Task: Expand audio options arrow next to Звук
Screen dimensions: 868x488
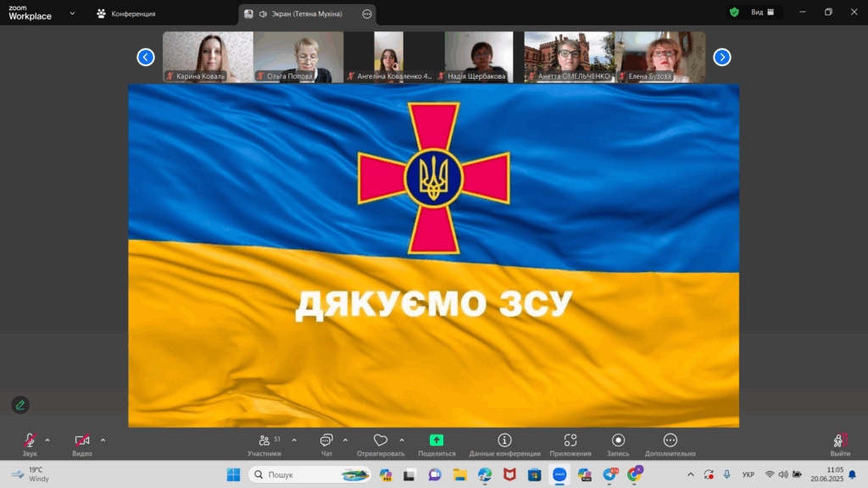Action: tap(47, 441)
